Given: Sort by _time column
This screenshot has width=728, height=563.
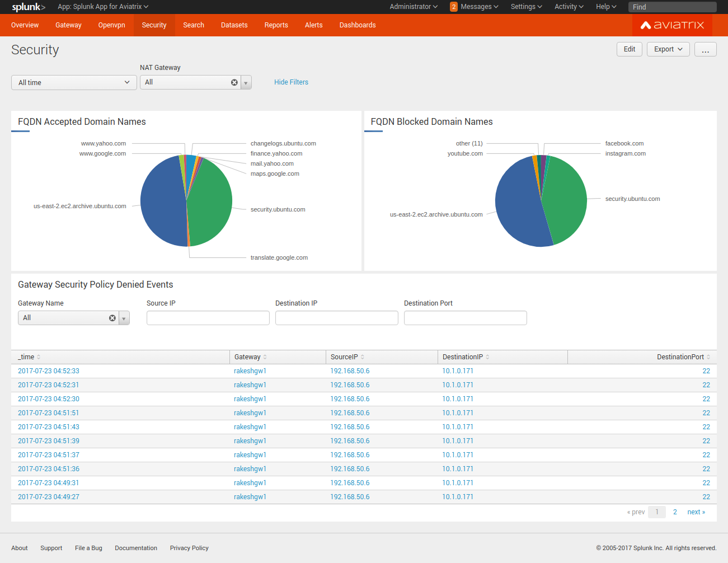Looking at the screenshot, I should coord(29,357).
